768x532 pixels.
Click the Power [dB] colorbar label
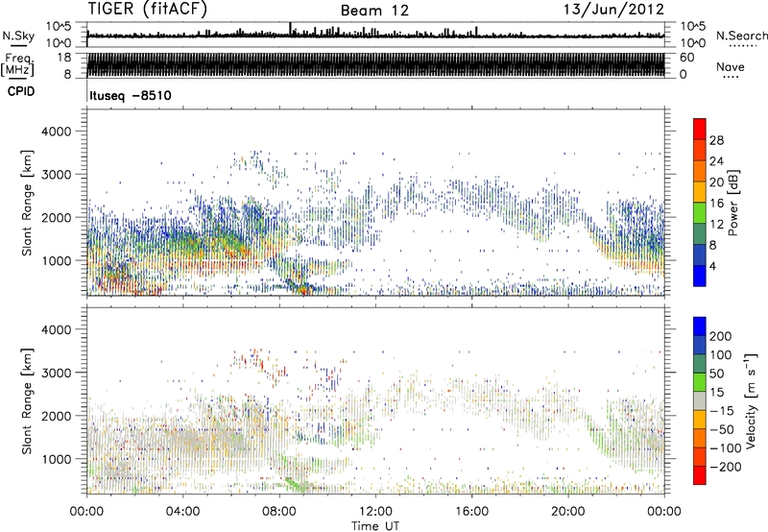pos(732,203)
